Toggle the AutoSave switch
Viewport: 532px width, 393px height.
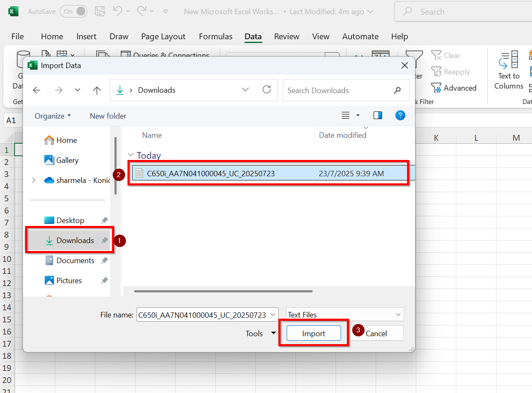pos(74,11)
